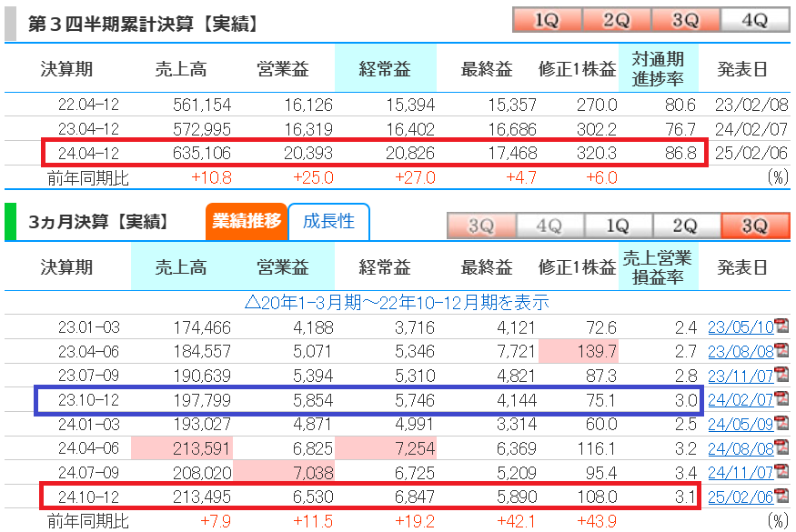Click year-over-year value +10.8
Screen dimensions: 796x532
[x=211, y=177]
